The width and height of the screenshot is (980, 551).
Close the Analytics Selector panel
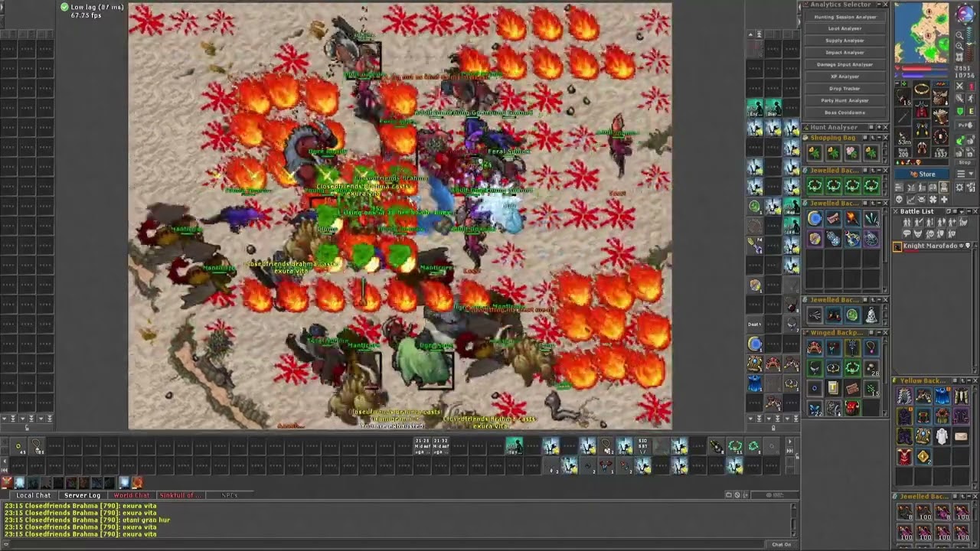coord(885,5)
